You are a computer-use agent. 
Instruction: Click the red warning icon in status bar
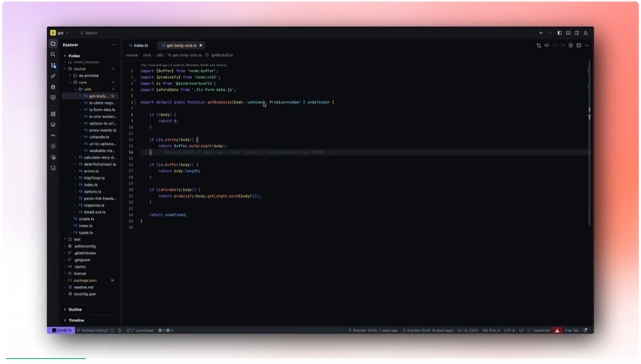pos(557,330)
